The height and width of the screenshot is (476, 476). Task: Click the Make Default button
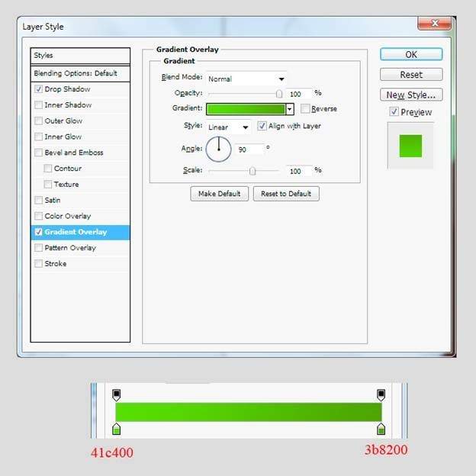[x=219, y=194]
